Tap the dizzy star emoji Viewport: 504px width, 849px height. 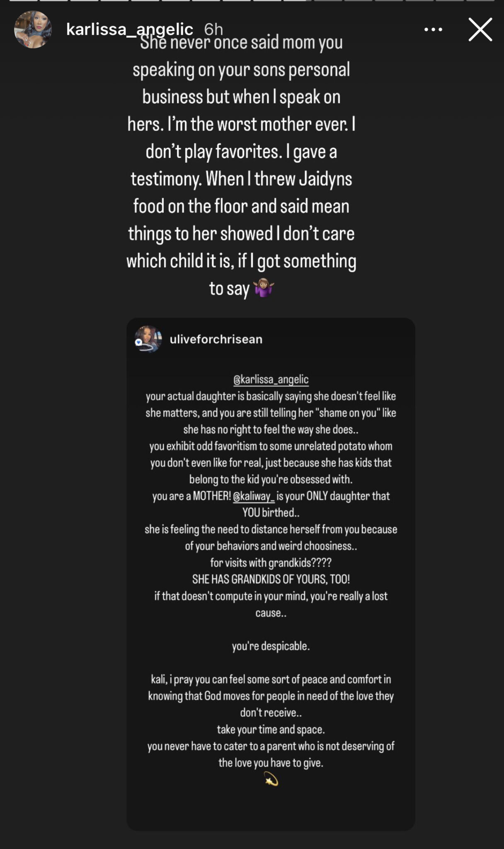coord(271,781)
